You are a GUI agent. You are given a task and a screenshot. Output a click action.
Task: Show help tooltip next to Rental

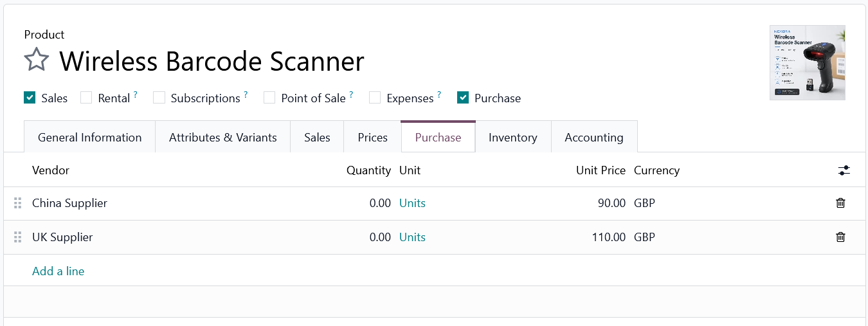[136, 95]
